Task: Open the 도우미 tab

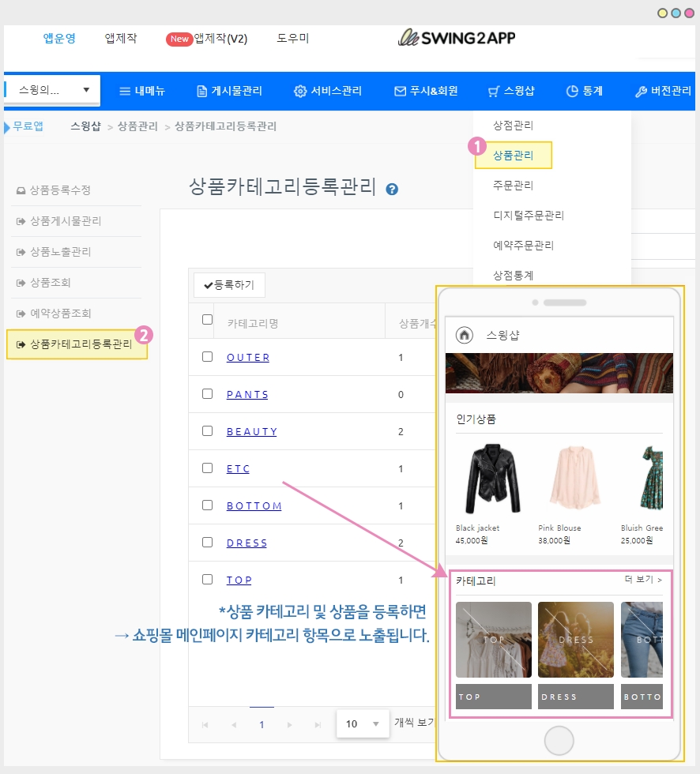Action: point(293,38)
